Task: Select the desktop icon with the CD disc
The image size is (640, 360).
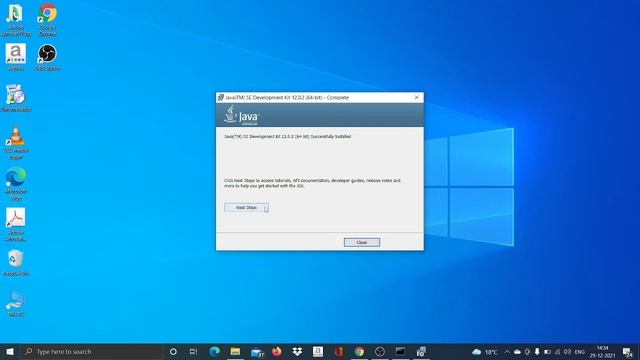Action: click(x=16, y=98)
